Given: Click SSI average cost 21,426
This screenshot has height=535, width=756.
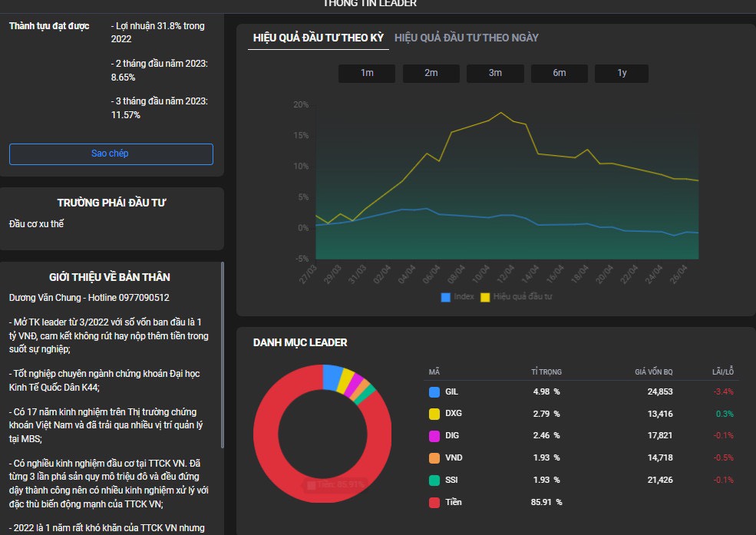Looking at the screenshot, I should tap(660, 480).
